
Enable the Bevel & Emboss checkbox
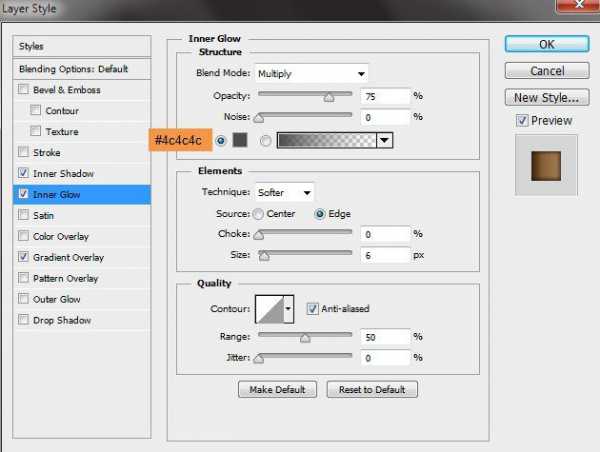click(x=23, y=89)
